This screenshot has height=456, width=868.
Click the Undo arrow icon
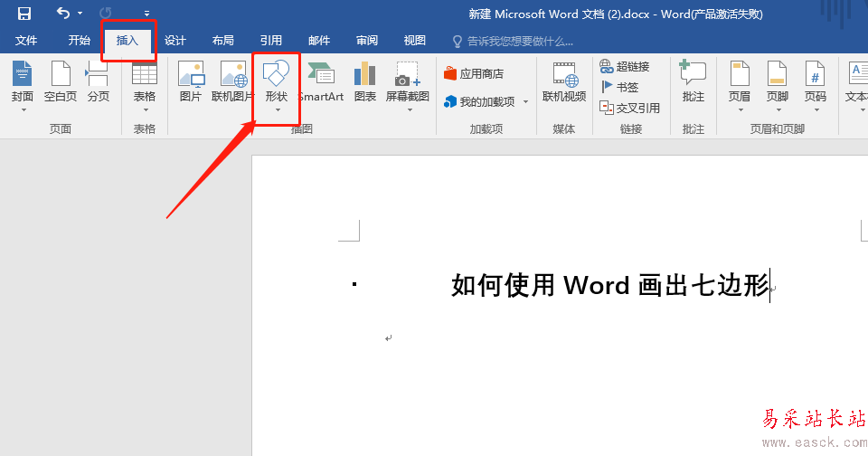(x=63, y=13)
